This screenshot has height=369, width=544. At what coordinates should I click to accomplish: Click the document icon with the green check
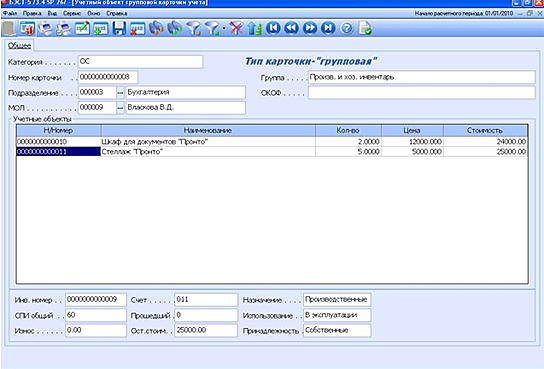pyautogui.click(x=365, y=28)
